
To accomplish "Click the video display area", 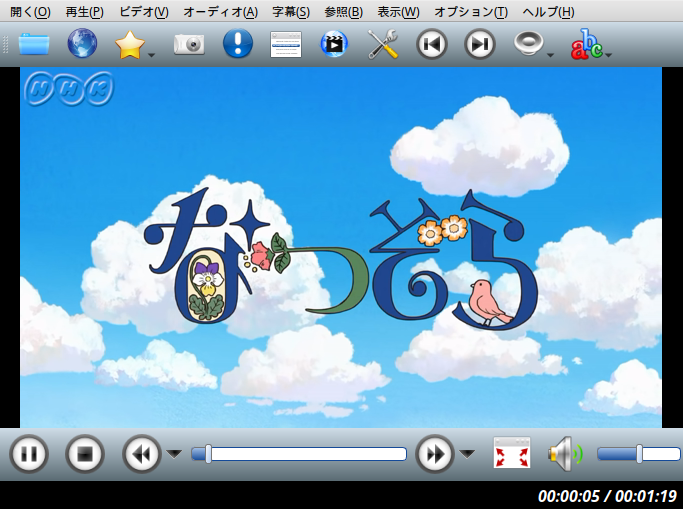I will 341,247.
